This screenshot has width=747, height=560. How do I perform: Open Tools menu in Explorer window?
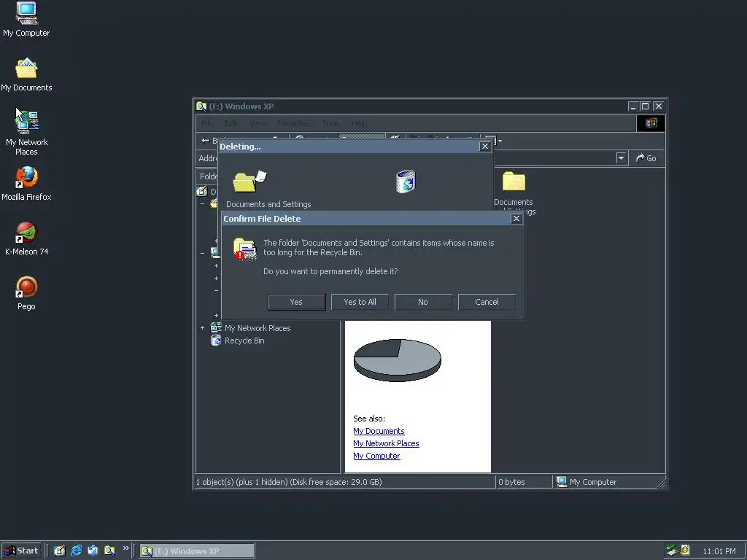tap(330, 123)
